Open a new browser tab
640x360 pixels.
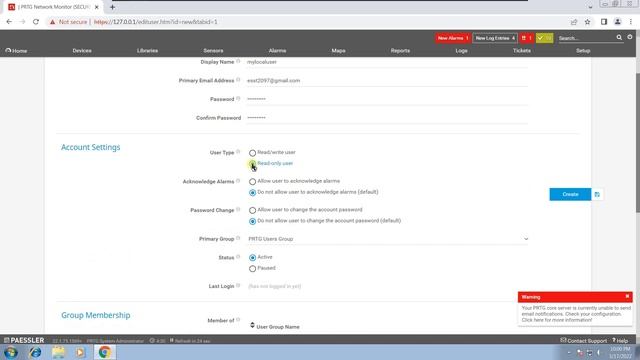pos(112,7)
